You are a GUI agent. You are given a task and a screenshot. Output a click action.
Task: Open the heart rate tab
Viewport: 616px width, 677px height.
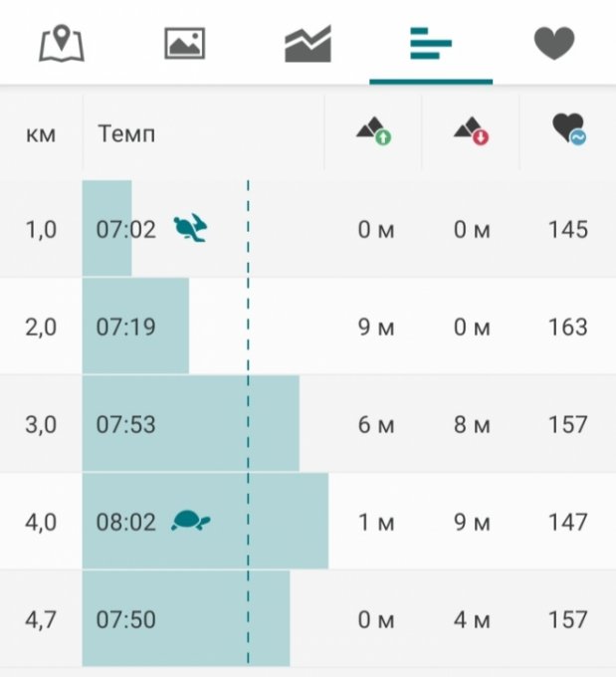point(554,44)
